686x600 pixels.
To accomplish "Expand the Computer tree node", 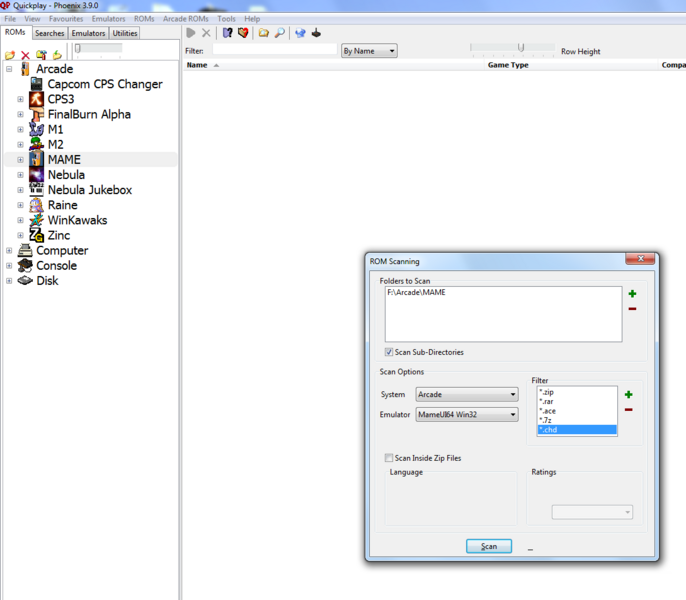I will (9, 251).
